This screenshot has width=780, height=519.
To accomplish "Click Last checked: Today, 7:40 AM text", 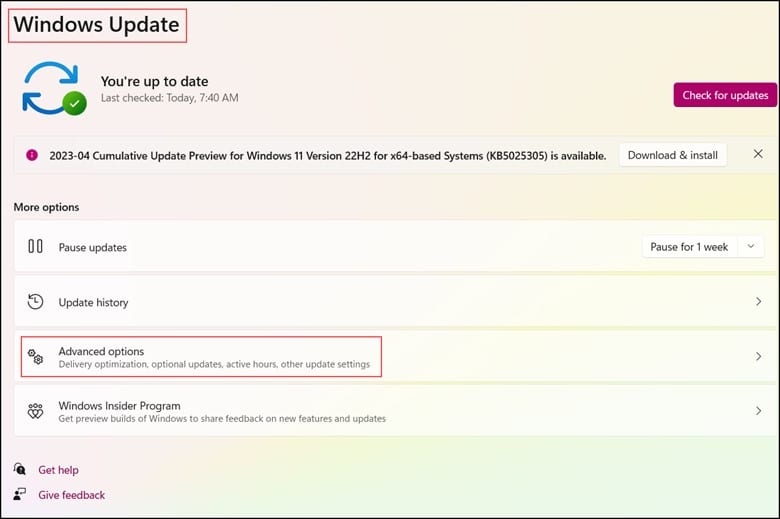I will coord(170,98).
